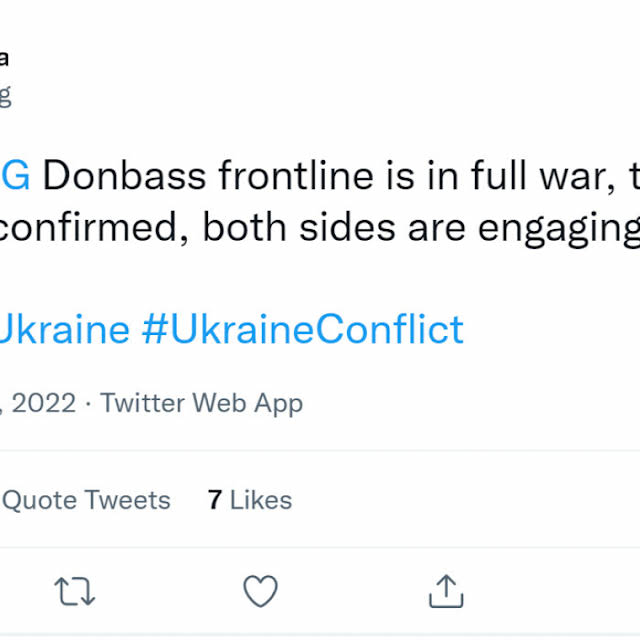Click the Twitter Web App source link
Image resolution: width=640 pixels, height=640 pixels.
point(201,403)
